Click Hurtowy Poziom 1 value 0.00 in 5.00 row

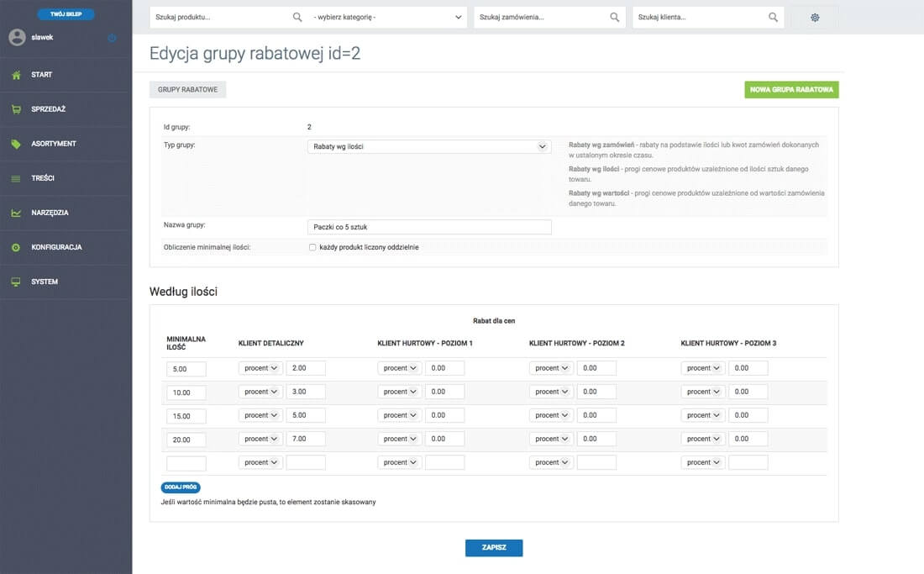(445, 368)
